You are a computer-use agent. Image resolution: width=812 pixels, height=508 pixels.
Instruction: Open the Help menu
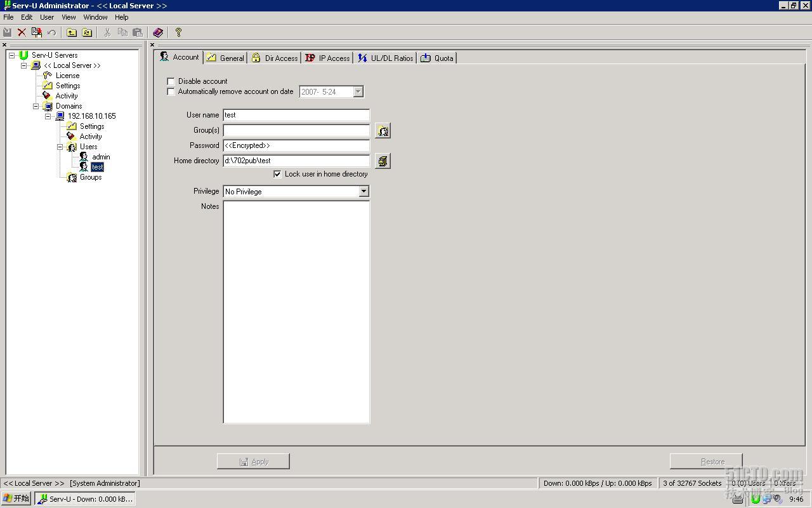(x=121, y=17)
